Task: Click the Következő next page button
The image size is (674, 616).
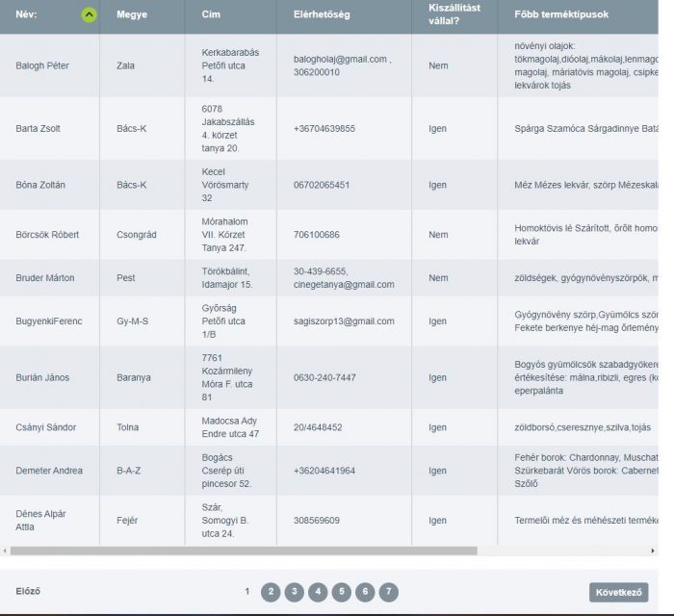Action: click(x=618, y=592)
